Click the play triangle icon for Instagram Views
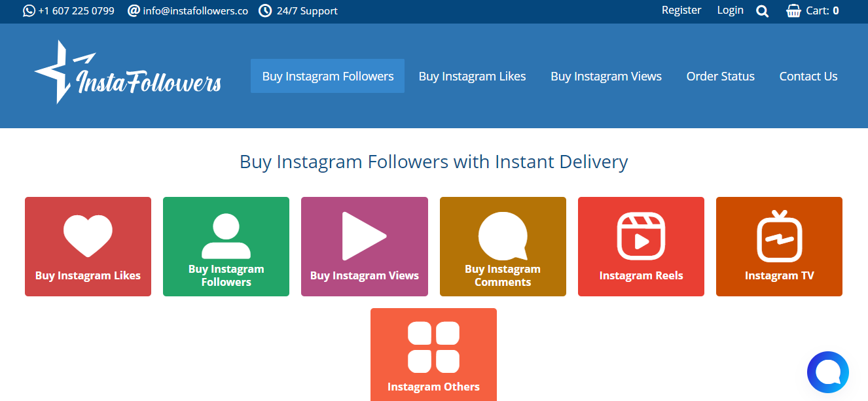This screenshot has height=401, width=868. 363,236
